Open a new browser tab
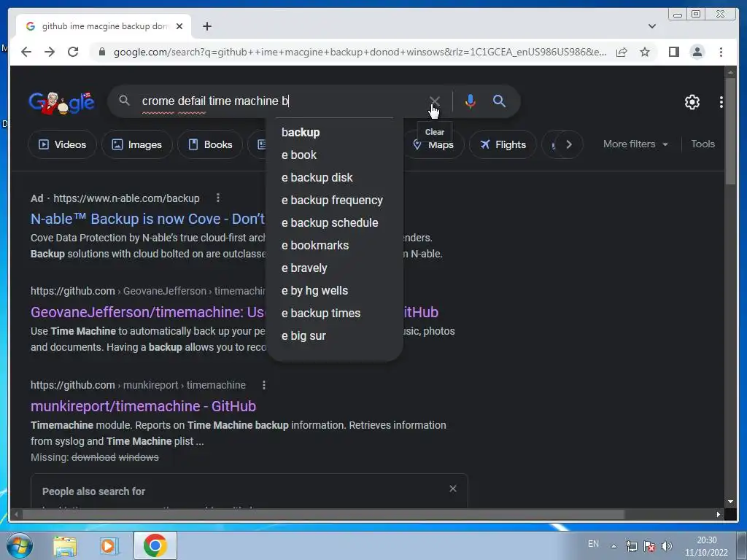 point(206,26)
